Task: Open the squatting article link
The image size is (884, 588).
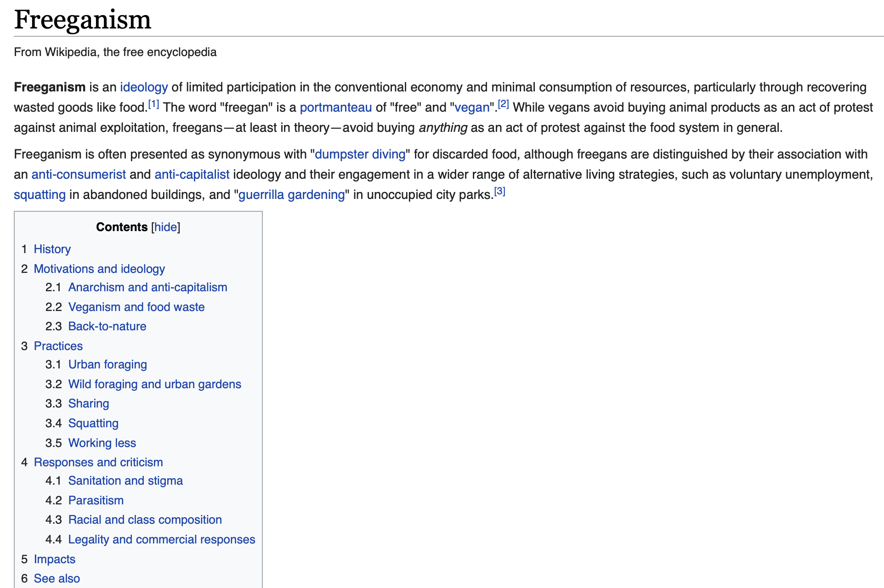Action: point(40,195)
